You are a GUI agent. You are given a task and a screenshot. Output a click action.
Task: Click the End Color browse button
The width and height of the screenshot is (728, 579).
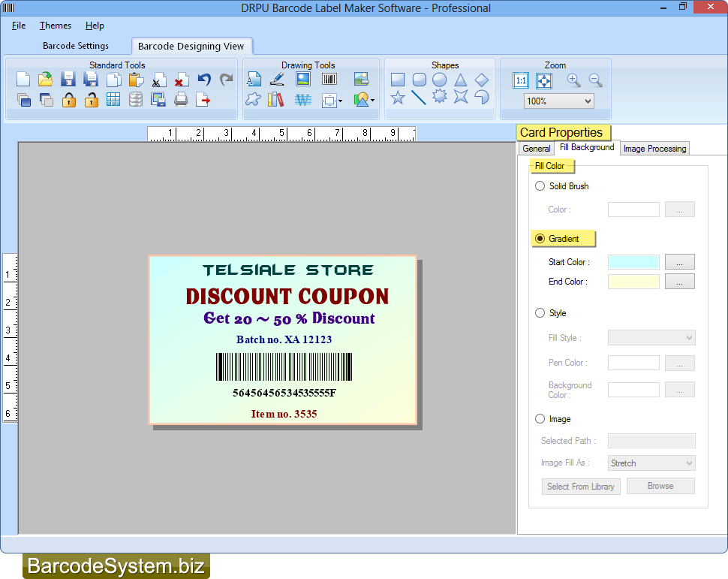click(680, 281)
